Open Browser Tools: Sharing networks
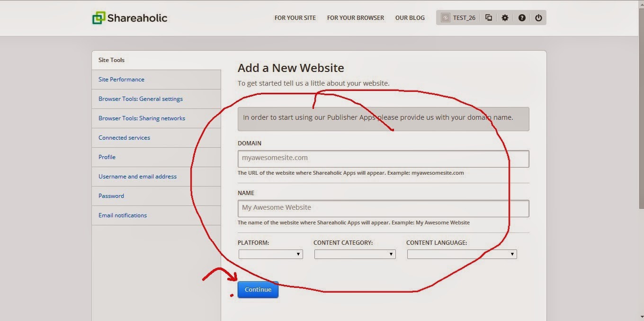Image resolution: width=644 pixels, height=321 pixels. click(x=142, y=118)
